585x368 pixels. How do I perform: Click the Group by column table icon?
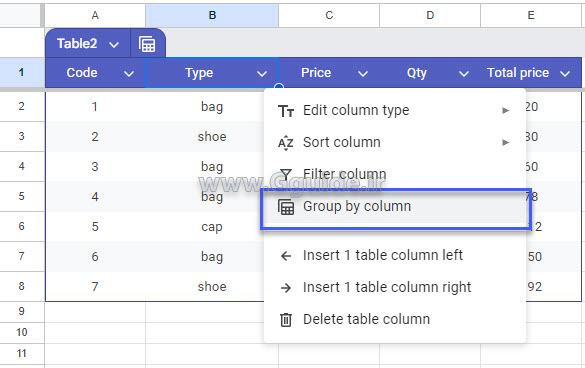pos(286,207)
